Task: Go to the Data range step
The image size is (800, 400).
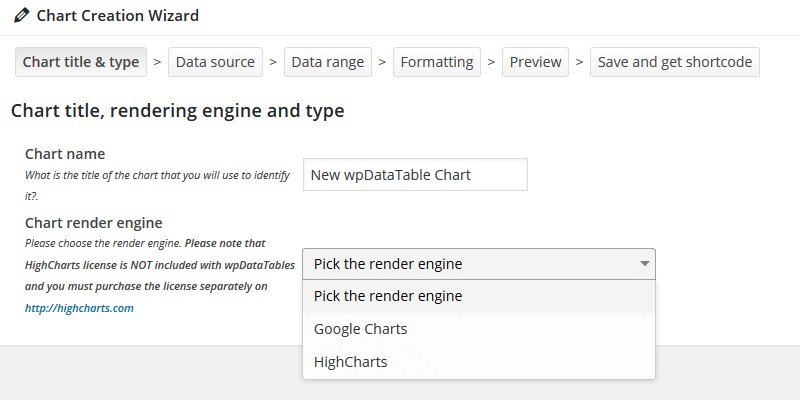Action: pos(328,62)
